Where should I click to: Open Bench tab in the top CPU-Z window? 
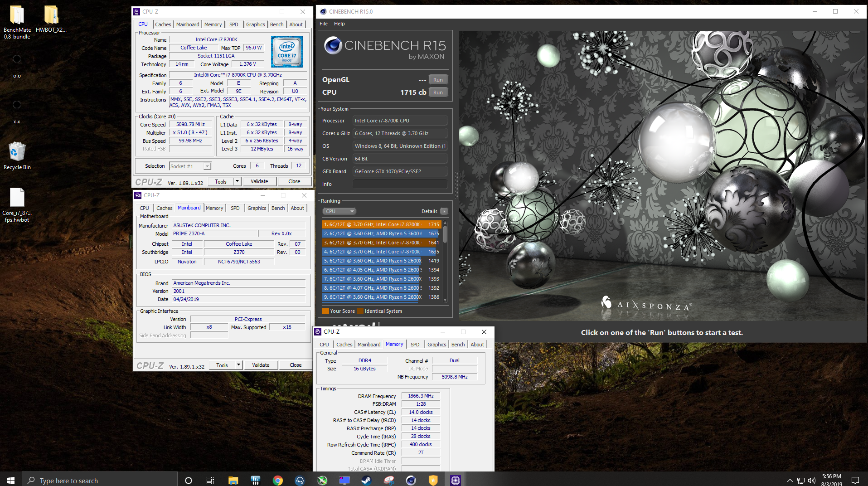click(x=277, y=24)
